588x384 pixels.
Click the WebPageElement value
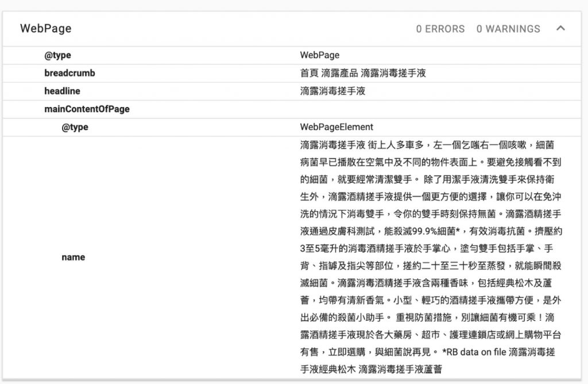(x=336, y=127)
